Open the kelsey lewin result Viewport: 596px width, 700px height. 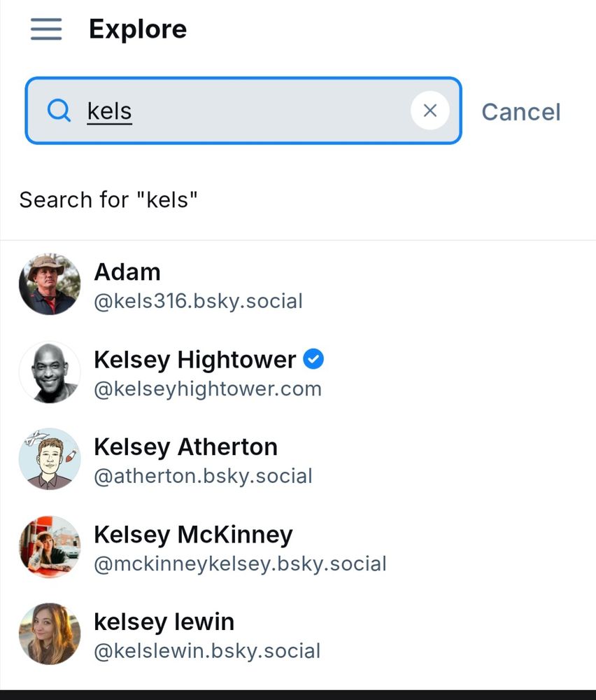(164, 622)
